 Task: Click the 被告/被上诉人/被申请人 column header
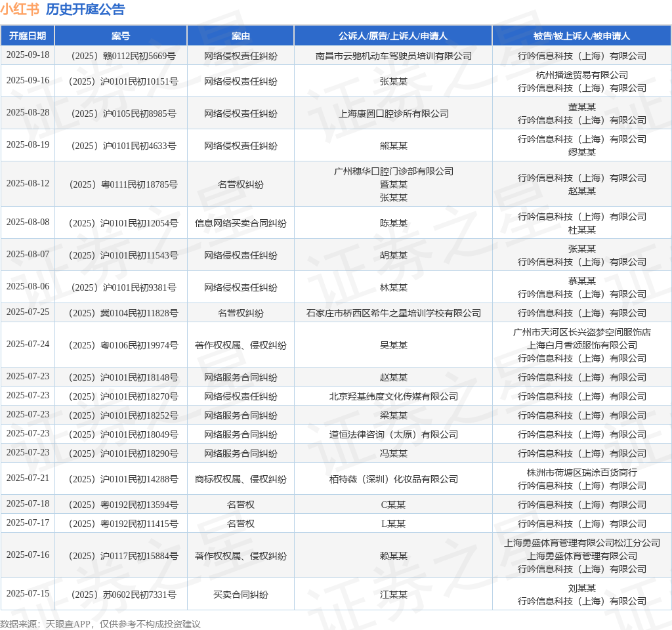[581, 36]
